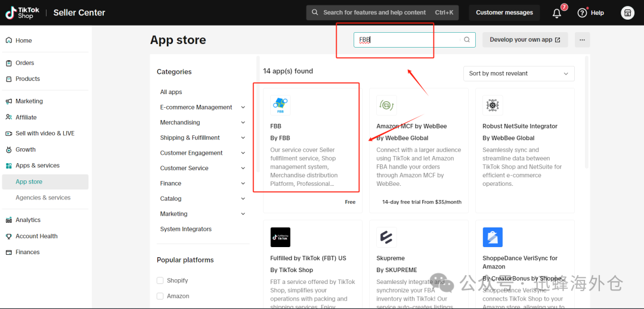Open Amazon MCF by WebBee title
The height and width of the screenshot is (309, 644).
coord(411,126)
